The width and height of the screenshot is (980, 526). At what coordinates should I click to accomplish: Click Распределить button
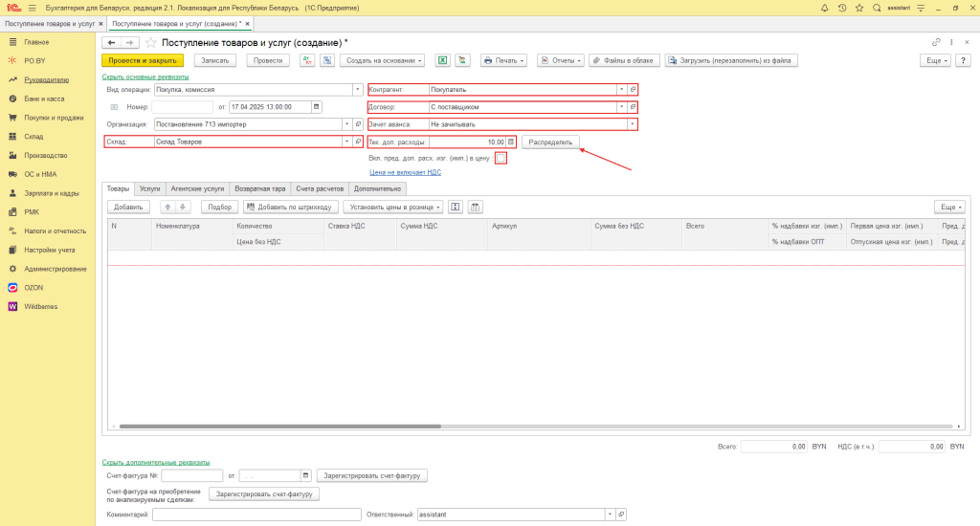pos(550,142)
